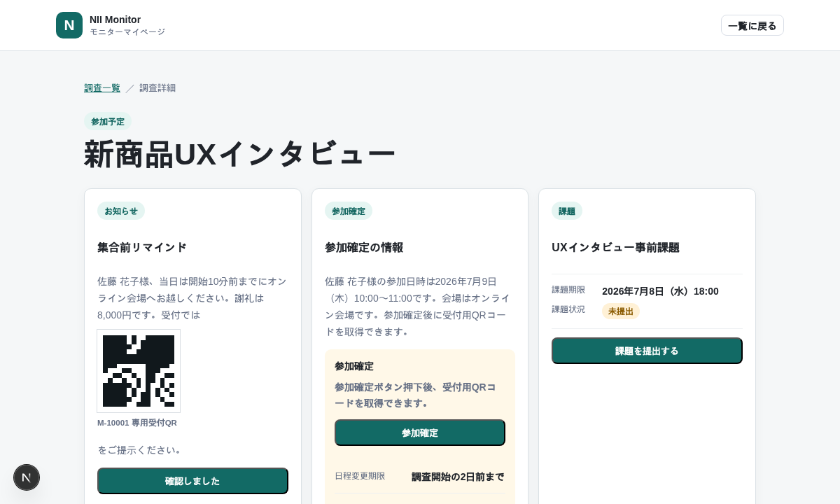Click the 課題期限 deadline date value
The width and height of the screenshot is (840, 504).
(x=660, y=291)
